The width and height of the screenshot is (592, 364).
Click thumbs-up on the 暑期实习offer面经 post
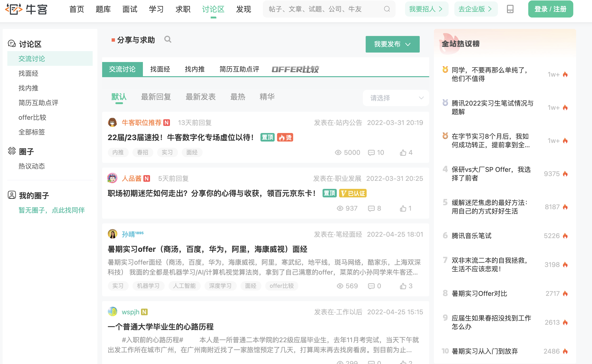(x=403, y=286)
